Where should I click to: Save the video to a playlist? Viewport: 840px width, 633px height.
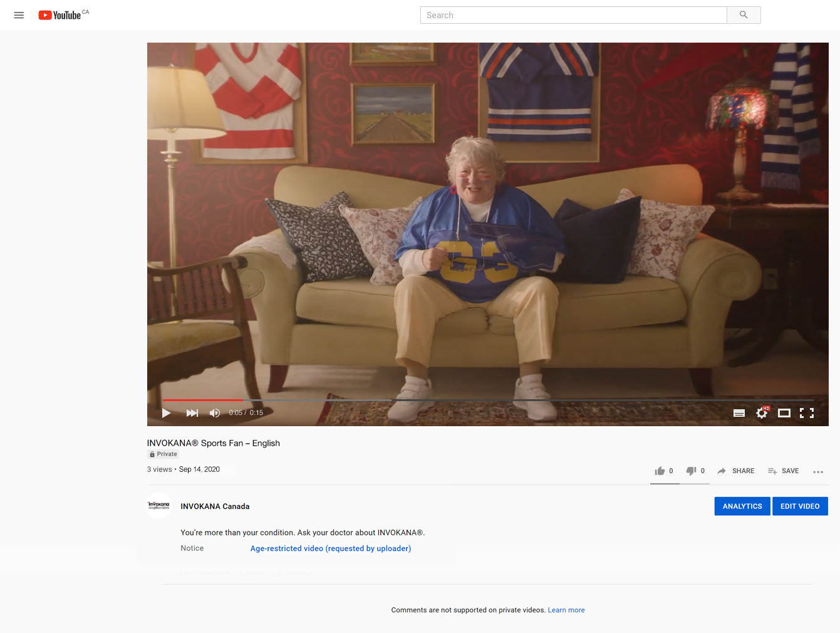pyautogui.click(x=783, y=471)
